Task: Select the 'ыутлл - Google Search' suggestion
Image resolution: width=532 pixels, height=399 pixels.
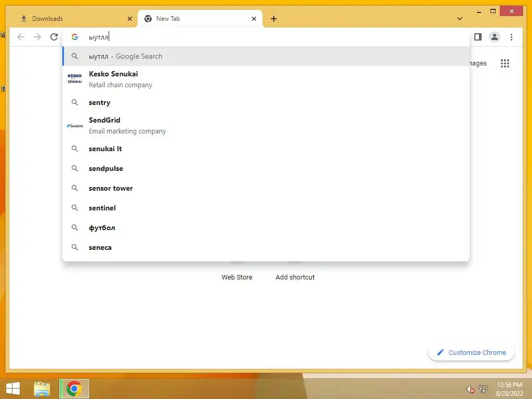Action: 267,56
